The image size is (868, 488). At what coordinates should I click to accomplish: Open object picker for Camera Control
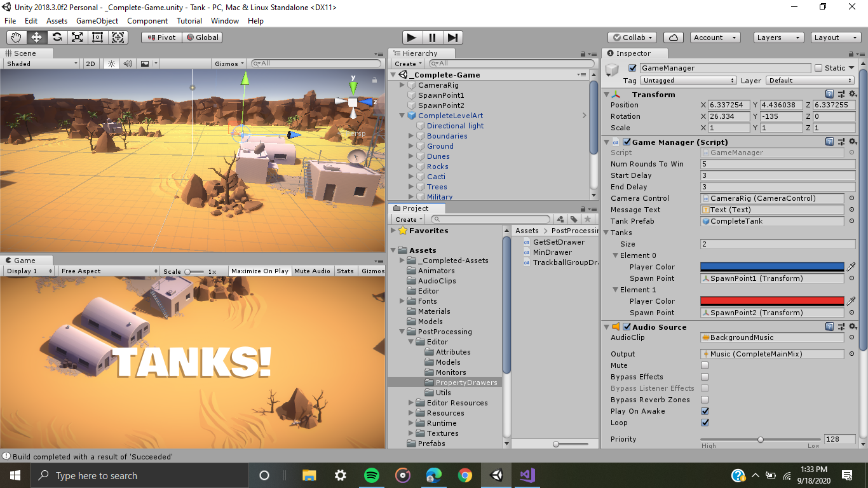[851, 198]
